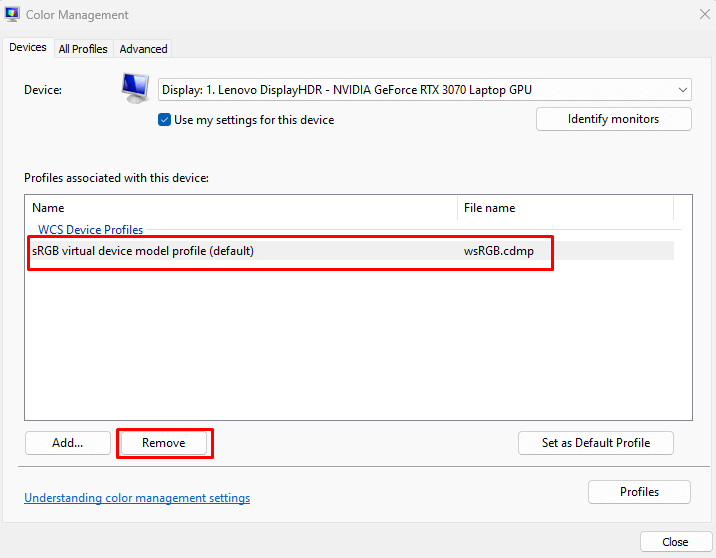Click the WCS Device Profiles group header
Image resolution: width=716 pixels, height=558 pixels.
pyautogui.click(x=91, y=230)
